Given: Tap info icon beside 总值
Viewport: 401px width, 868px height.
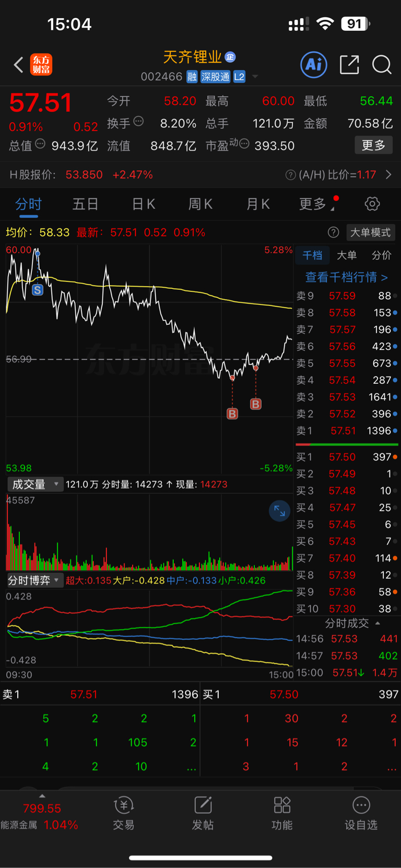Looking at the screenshot, I should [x=40, y=144].
